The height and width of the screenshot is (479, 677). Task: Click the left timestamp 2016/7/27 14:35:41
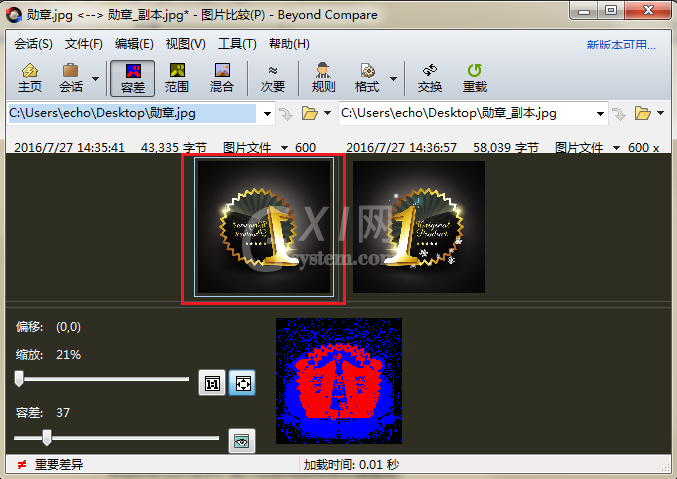point(69,148)
